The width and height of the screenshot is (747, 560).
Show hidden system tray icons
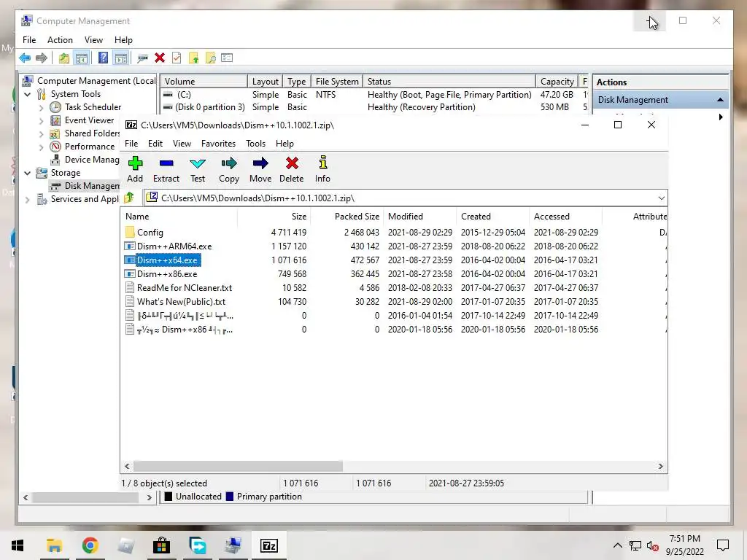(x=617, y=545)
